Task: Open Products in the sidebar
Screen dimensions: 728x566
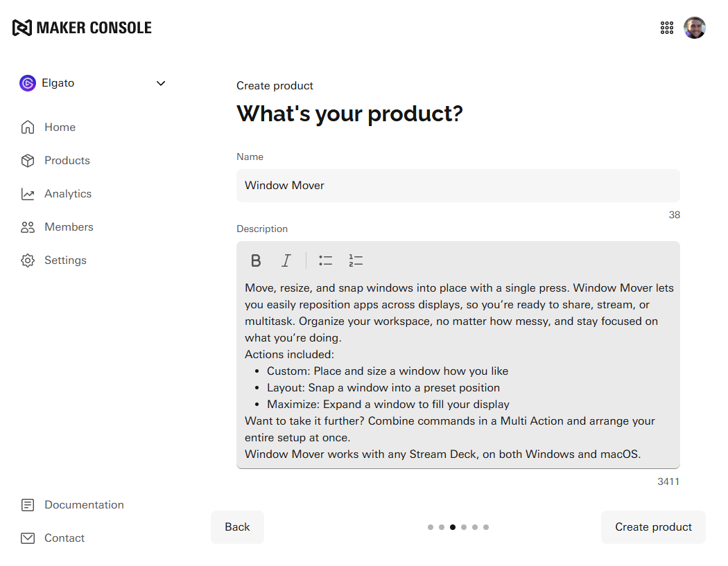Action: pos(67,161)
